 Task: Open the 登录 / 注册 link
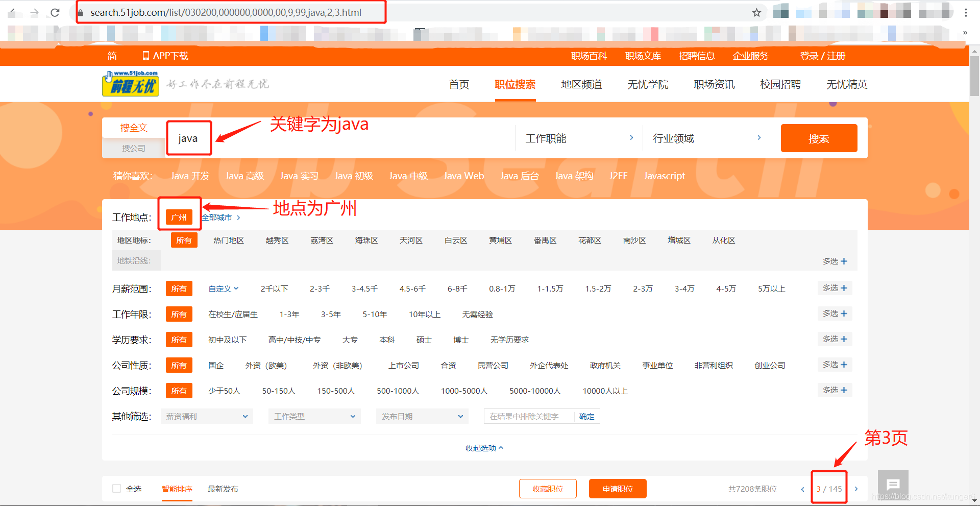pos(822,56)
